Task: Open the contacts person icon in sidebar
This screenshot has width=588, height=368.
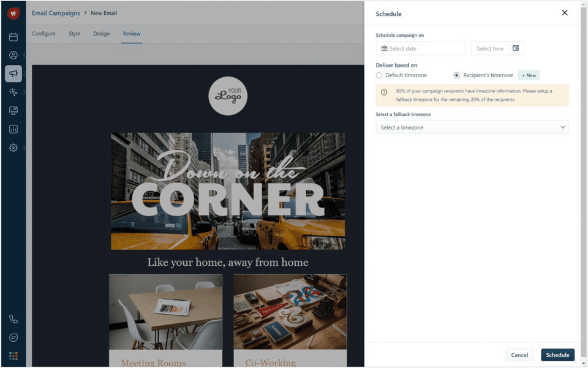Action: point(13,55)
